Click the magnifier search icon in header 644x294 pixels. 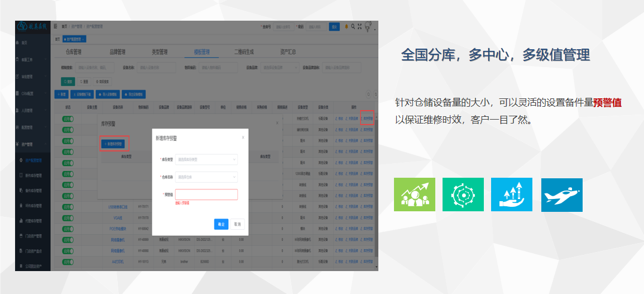pos(353,26)
